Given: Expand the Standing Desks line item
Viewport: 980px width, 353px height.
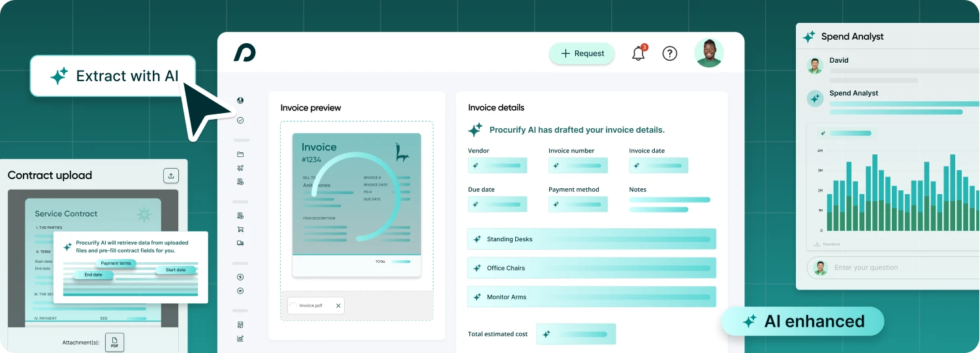Looking at the screenshot, I should (x=592, y=239).
